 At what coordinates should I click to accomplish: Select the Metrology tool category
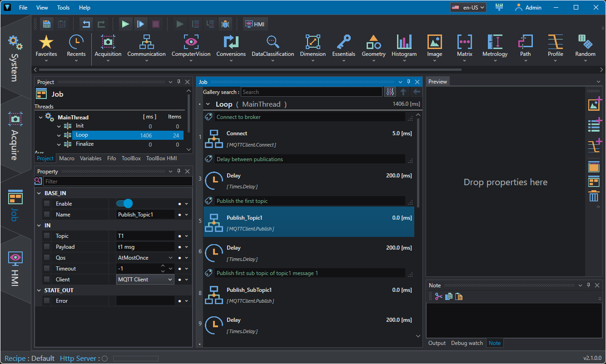click(495, 46)
